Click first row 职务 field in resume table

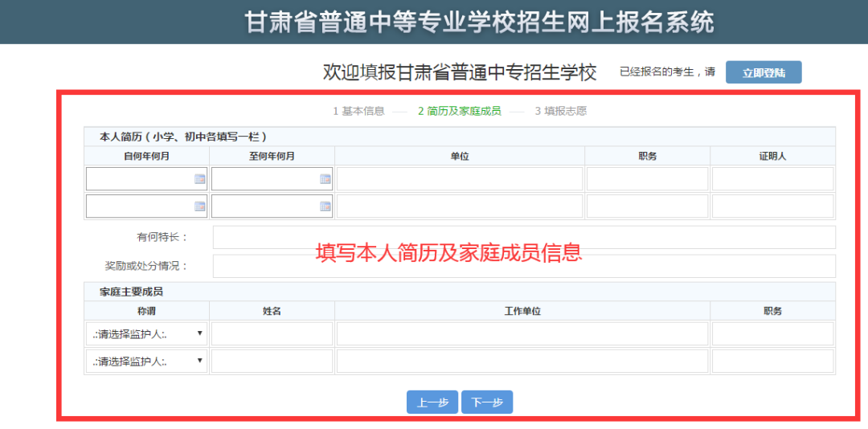[647, 179]
